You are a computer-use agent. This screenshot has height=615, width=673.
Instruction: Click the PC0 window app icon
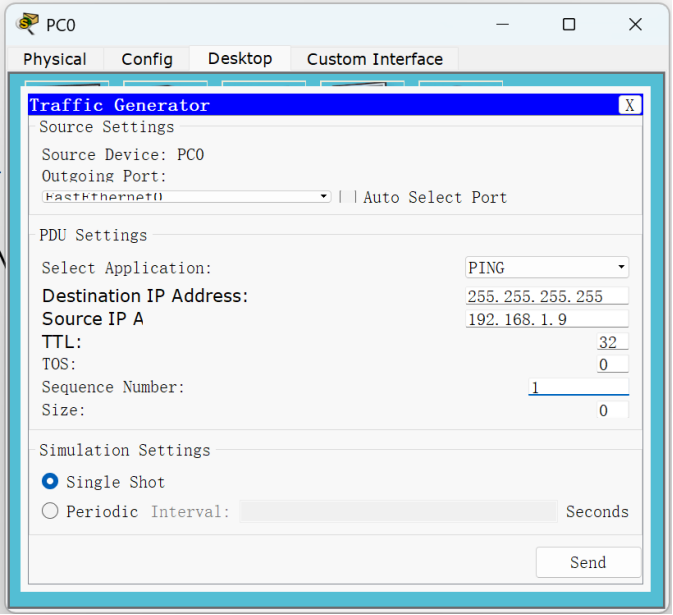click(27, 24)
